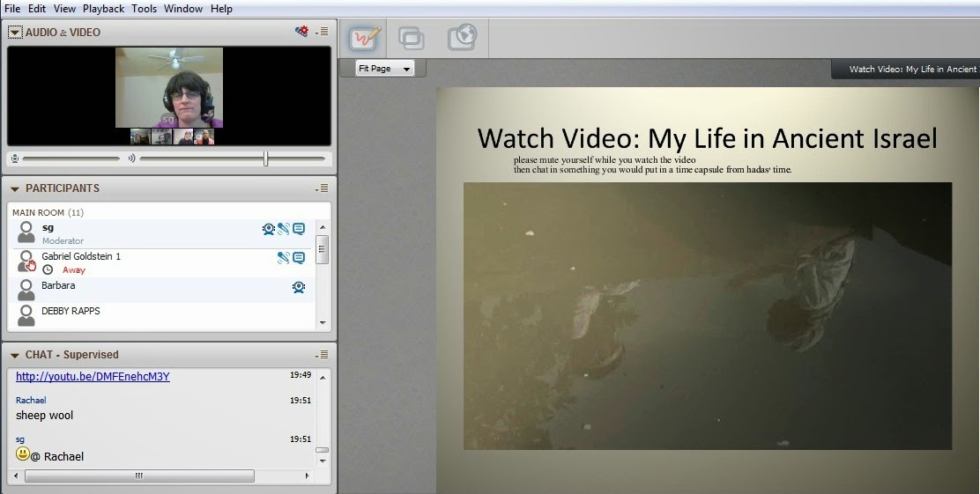The image size is (980, 494).
Task: Select the second small video thumbnail
Action: (161, 136)
